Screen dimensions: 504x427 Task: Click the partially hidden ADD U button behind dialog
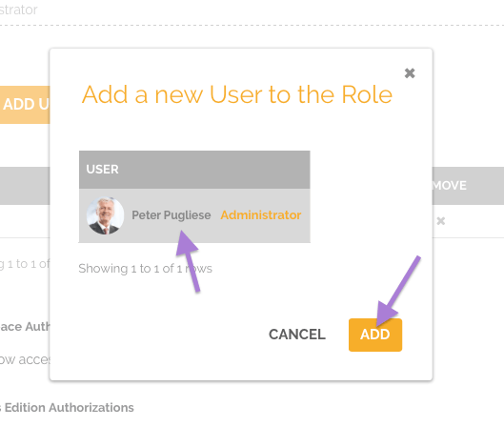tap(25, 105)
